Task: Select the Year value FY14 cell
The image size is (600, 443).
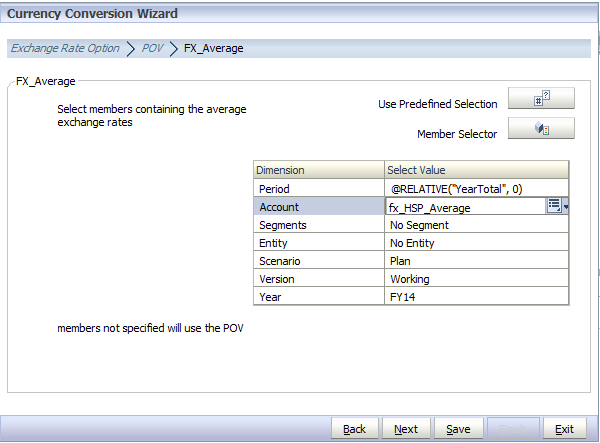Action: tap(476, 297)
